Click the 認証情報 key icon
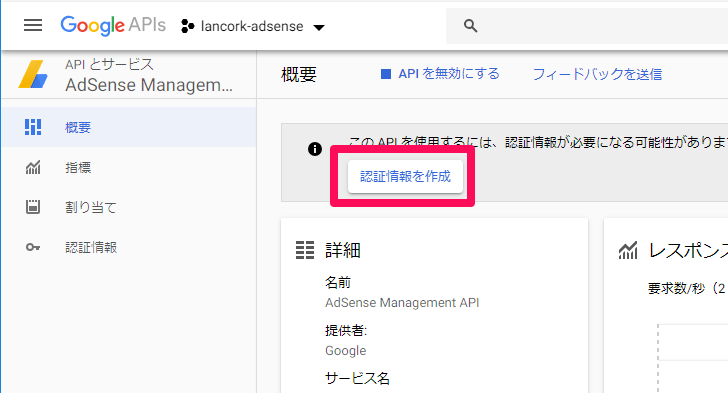Viewport: 728px width, 393px height. pyautogui.click(x=33, y=248)
